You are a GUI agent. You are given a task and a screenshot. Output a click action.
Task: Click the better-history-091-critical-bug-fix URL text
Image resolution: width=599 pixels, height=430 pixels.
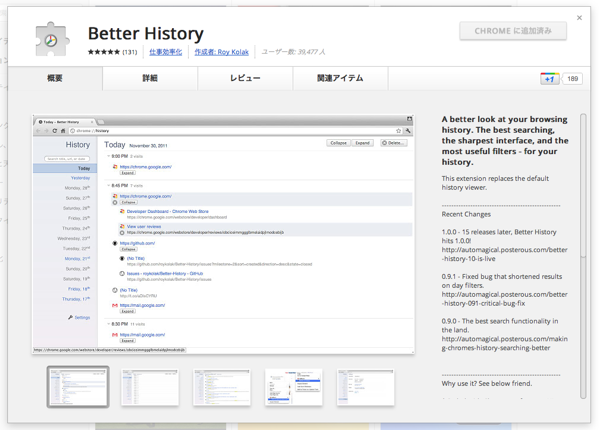(x=504, y=299)
